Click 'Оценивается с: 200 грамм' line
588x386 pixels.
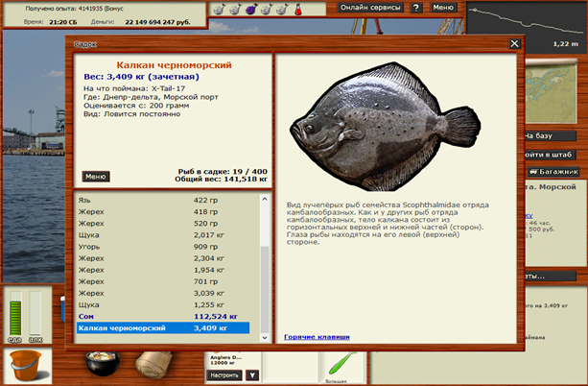click(136, 106)
